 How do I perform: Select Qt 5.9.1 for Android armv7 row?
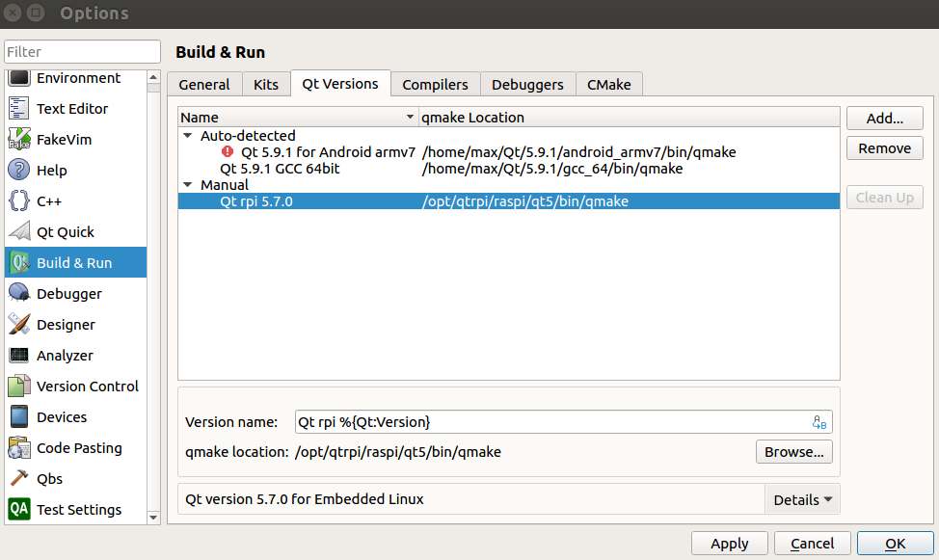(508, 152)
